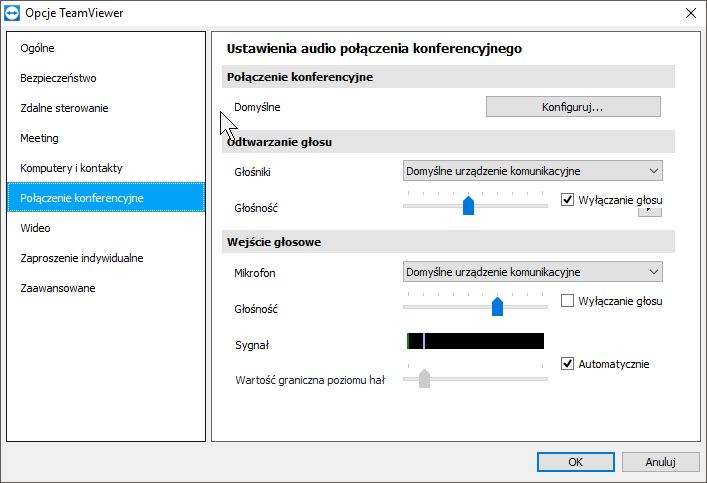The height and width of the screenshot is (483, 707).
Task: Close the Opcje TeamViewer window
Action: [x=689, y=13]
